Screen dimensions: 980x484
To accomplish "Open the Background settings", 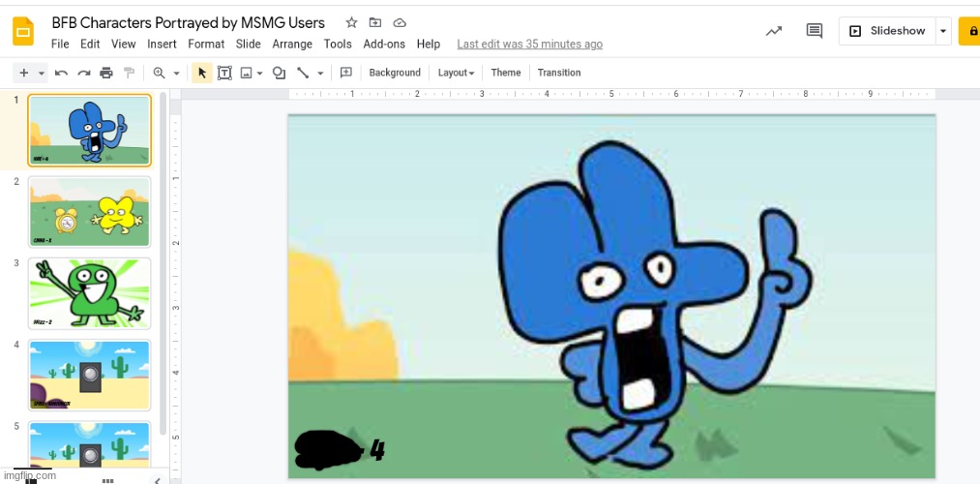I will (x=395, y=73).
